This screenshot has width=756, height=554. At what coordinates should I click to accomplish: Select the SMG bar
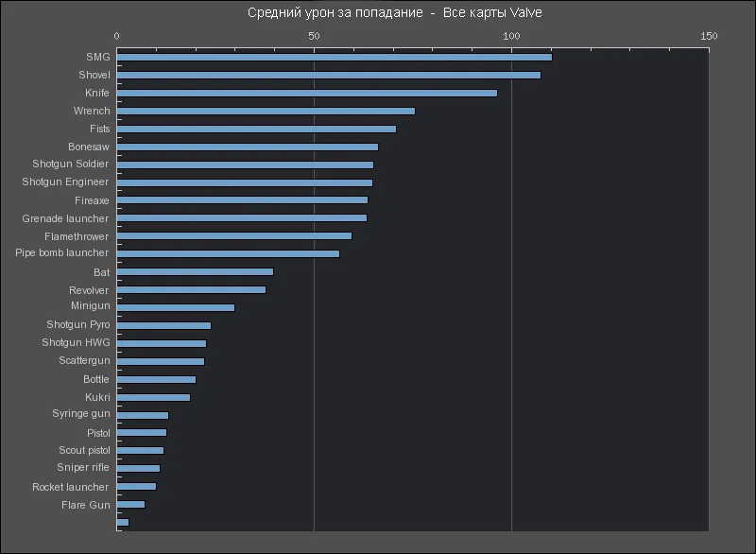pos(335,58)
